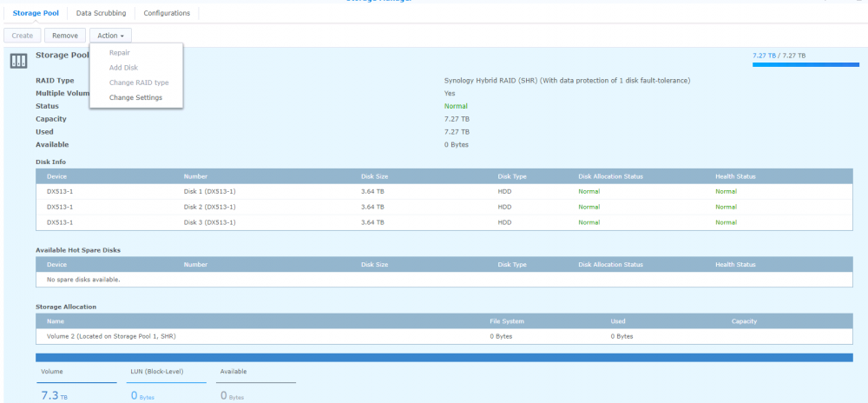Screen dimensions: 868x403
Task: Open the Configurations tab
Action: pyautogui.click(x=167, y=13)
